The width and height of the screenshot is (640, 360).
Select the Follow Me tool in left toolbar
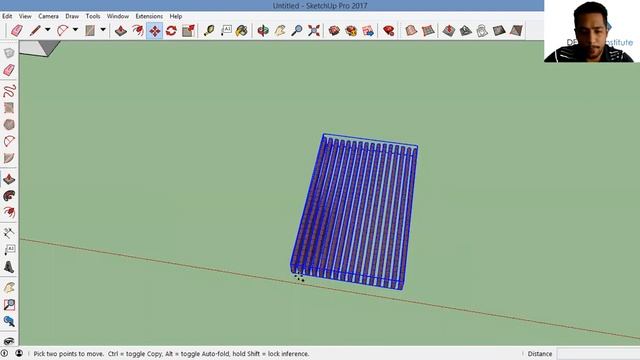tap(9, 196)
